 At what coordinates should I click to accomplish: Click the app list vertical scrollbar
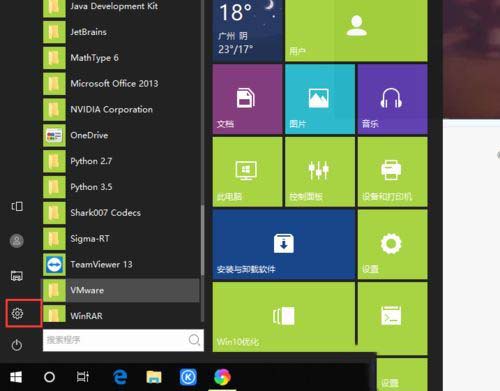tap(202, 240)
